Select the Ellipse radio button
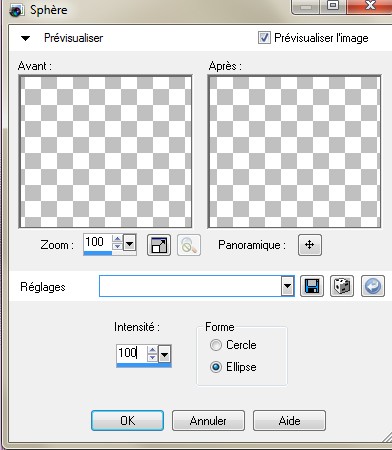392x450 pixels. coord(216,367)
